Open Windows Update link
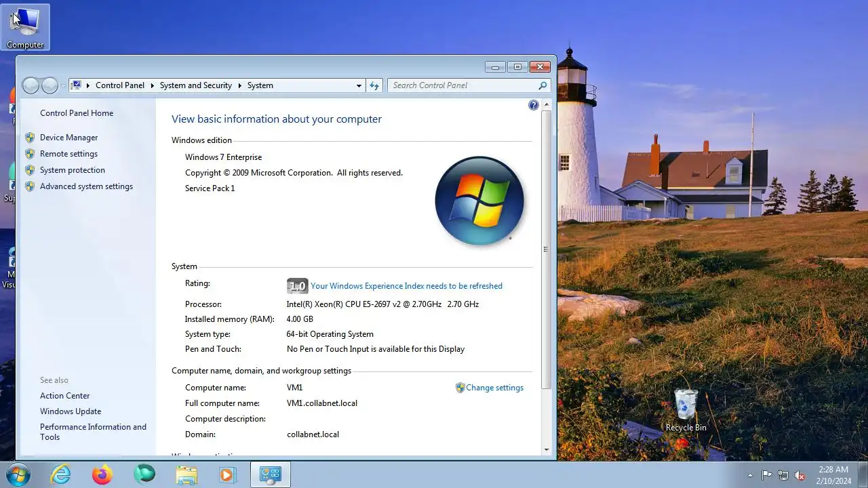 point(71,411)
